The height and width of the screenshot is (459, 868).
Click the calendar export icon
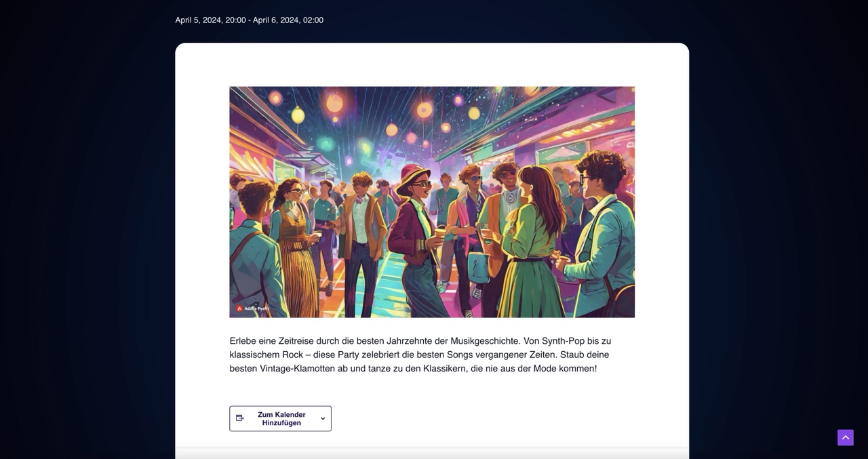tap(239, 418)
